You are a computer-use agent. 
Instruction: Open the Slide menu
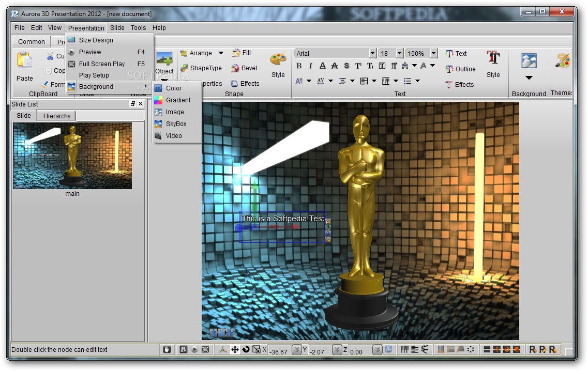117,28
